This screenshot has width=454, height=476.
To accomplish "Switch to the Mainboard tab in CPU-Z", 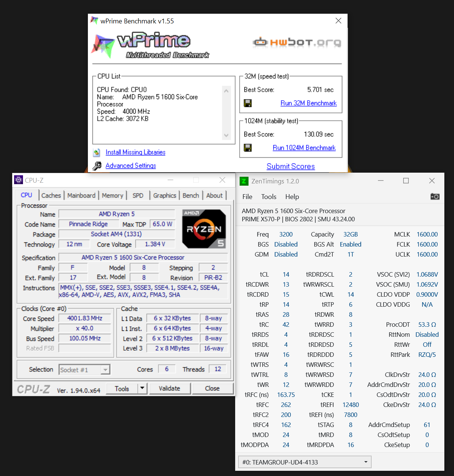I will 81,195.
